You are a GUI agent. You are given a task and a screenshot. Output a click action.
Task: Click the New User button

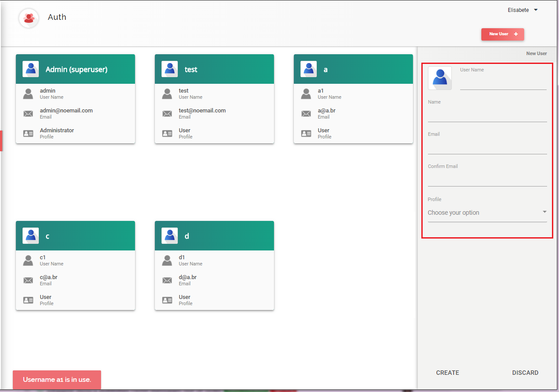(x=502, y=34)
